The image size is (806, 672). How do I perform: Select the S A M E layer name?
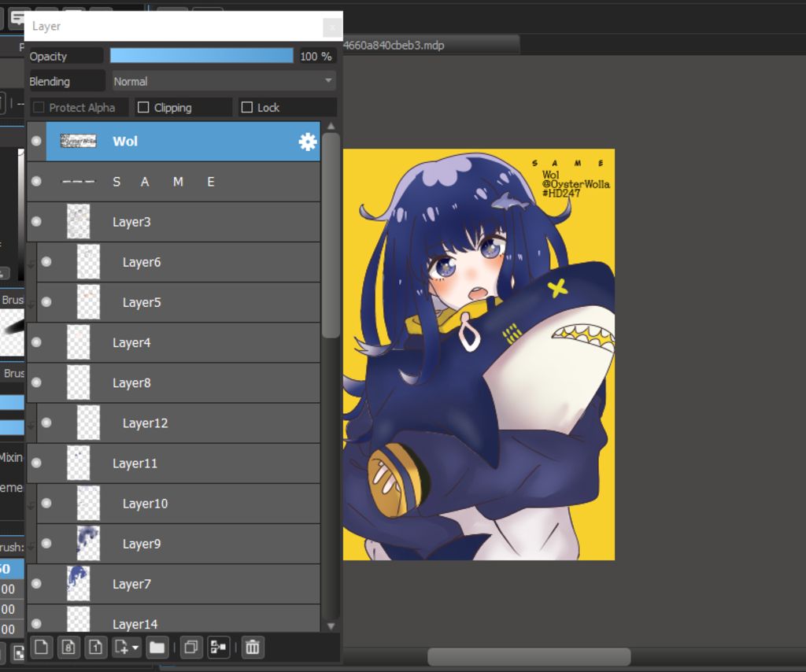pos(164,182)
